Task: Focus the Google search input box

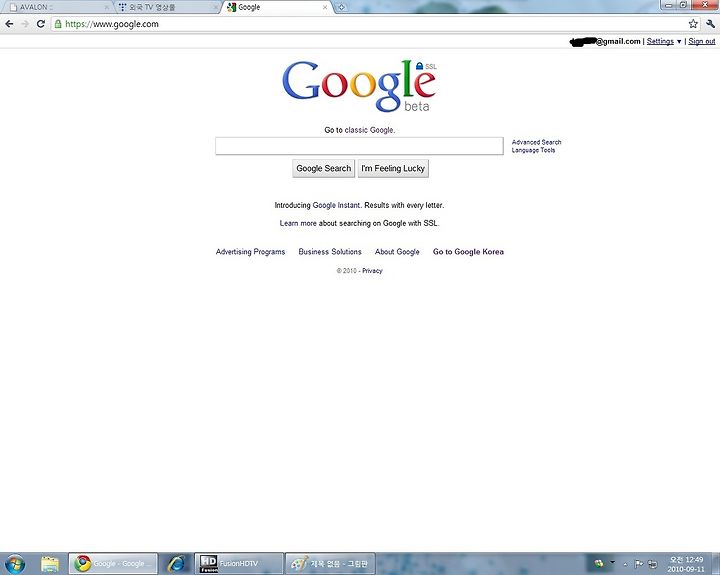Action: [x=359, y=146]
